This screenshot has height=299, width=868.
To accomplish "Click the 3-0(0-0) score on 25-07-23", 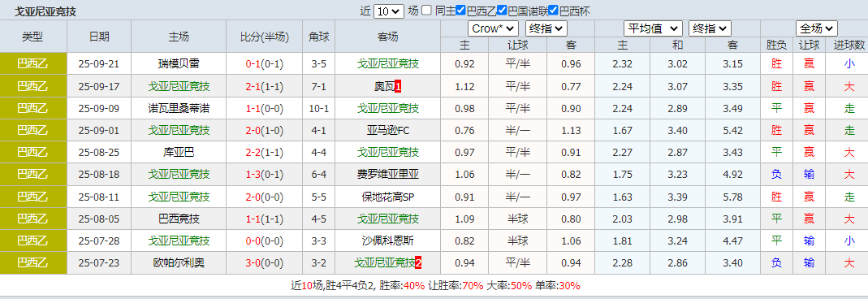I will (x=265, y=263).
